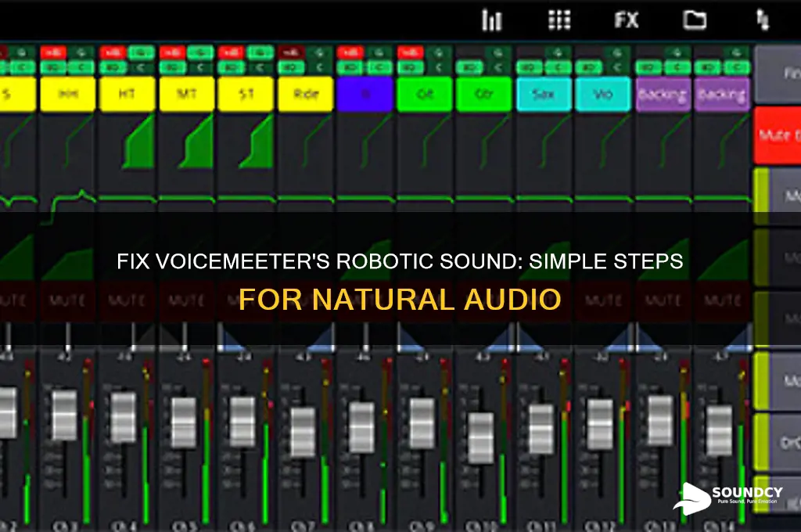Enable the compressor C button on Vio channel
Image resolution: width=801 pixels, height=532 pixels.
click(x=617, y=67)
